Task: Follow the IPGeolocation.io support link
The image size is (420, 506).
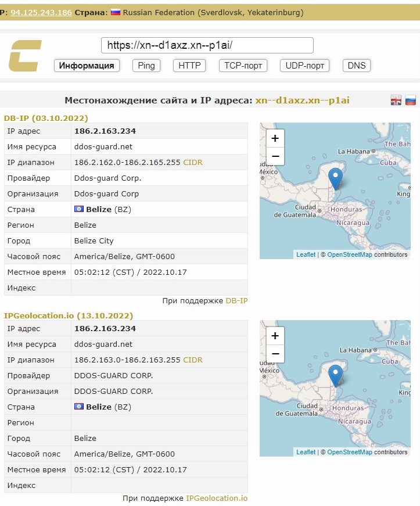Action: 217,498
